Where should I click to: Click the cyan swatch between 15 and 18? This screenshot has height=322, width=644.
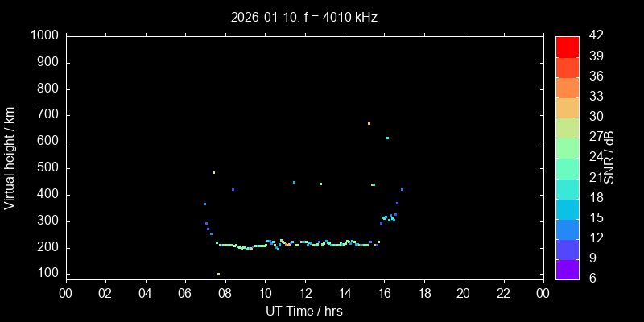[x=567, y=208]
